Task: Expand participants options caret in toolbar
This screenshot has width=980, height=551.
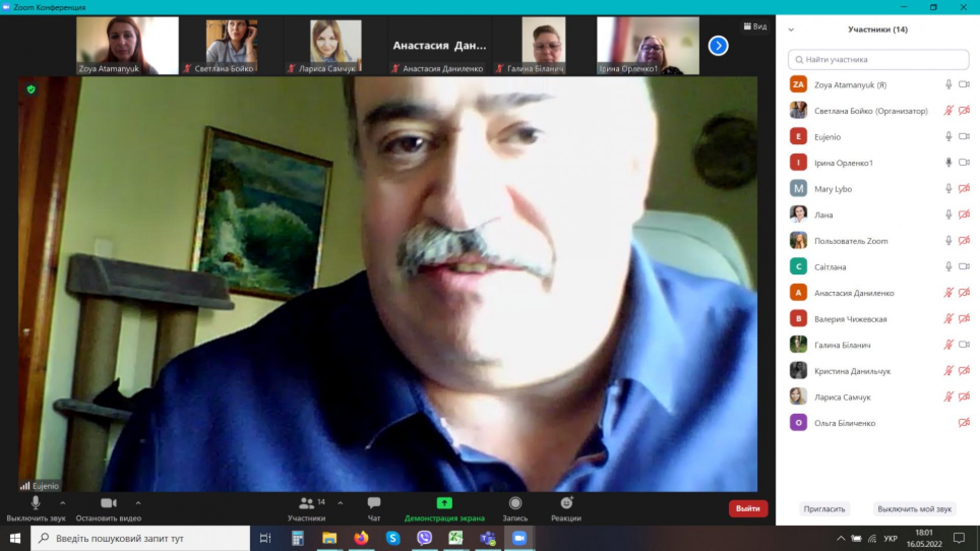Action: coord(340,503)
